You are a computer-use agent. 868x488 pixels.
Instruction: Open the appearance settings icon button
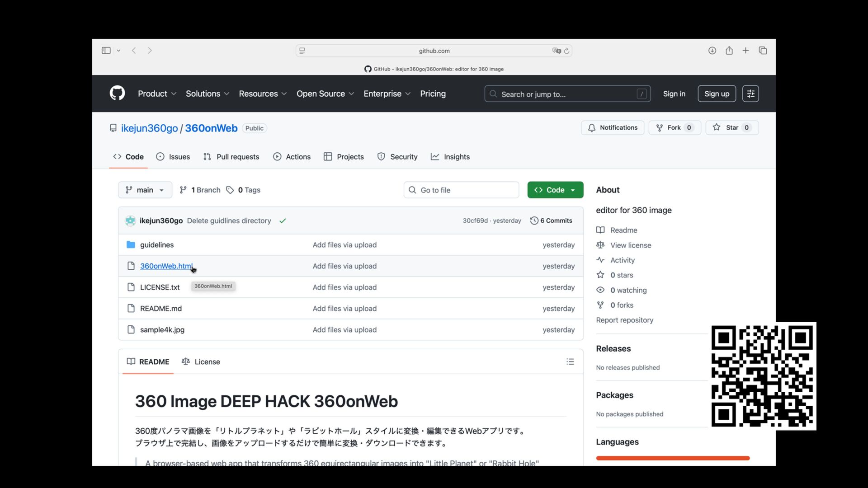point(750,94)
